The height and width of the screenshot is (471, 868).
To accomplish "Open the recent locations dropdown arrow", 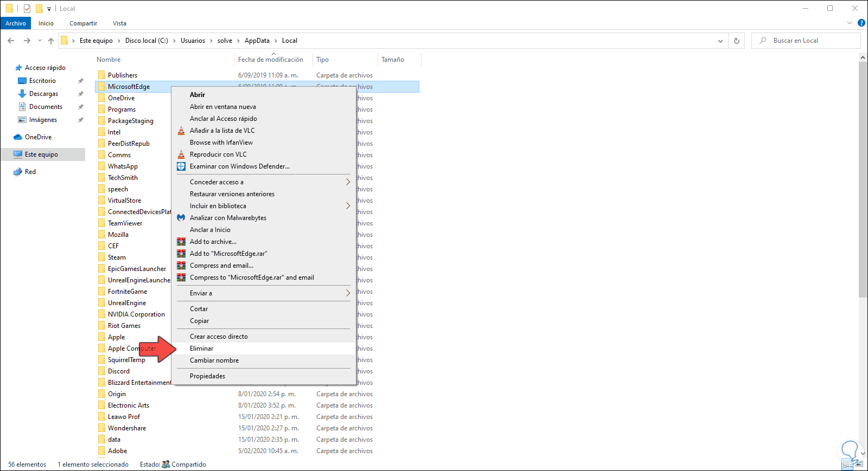I will coord(40,41).
